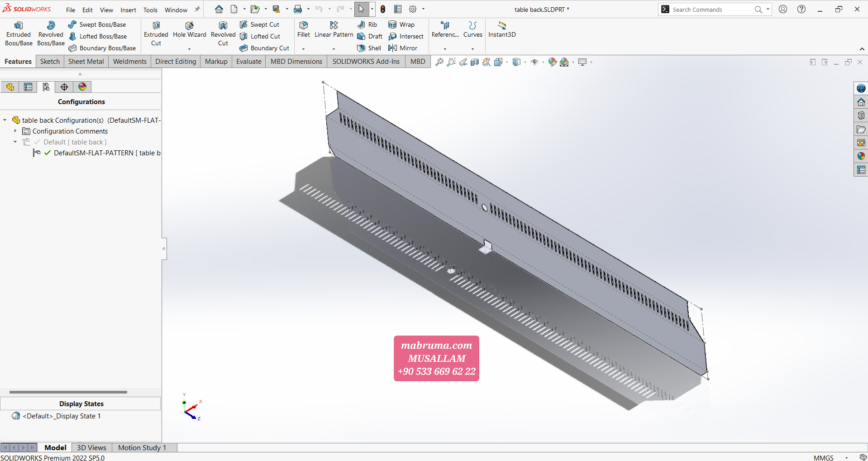The width and height of the screenshot is (868, 461).
Task: Open the Help question mark button
Action: tap(801, 9)
